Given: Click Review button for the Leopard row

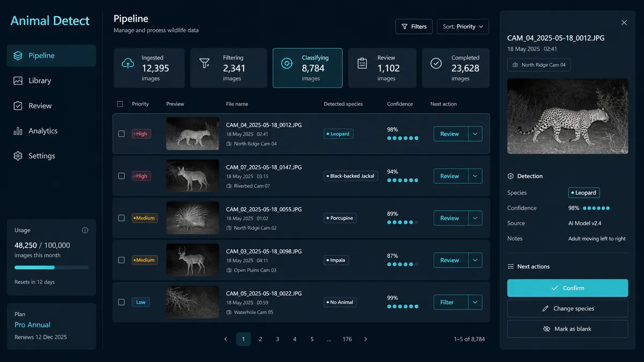Looking at the screenshot, I should tap(451, 134).
